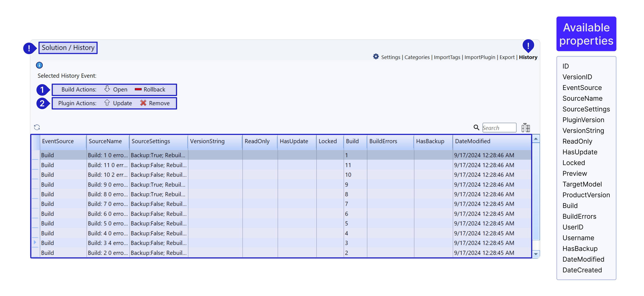Expand the Build 3 row arrow
The height and width of the screenshot is (296, 644).
(35, 242)
